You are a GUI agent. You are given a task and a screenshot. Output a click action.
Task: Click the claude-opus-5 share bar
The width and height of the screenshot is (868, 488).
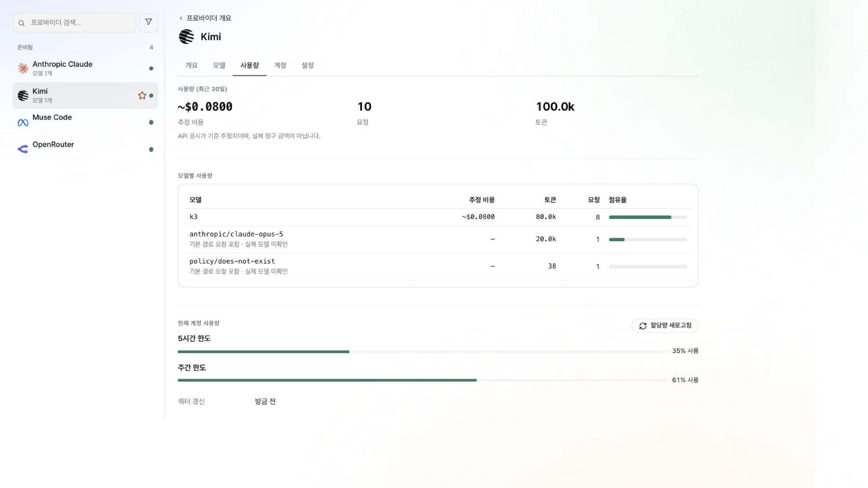[648, 239]
